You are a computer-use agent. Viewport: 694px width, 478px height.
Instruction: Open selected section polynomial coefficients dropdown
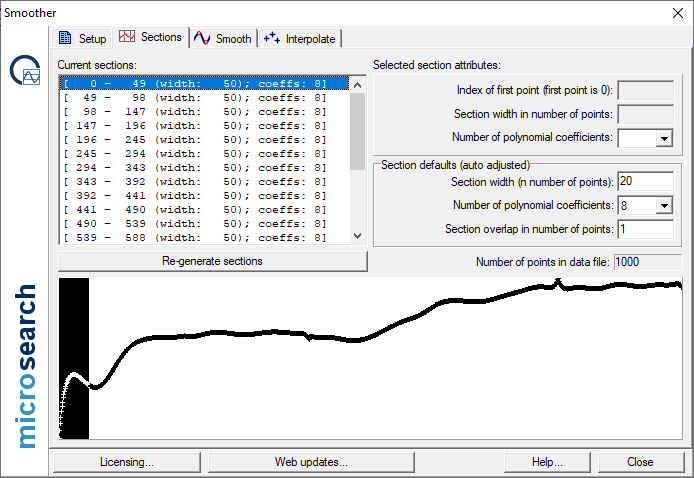tap(664, 138)
